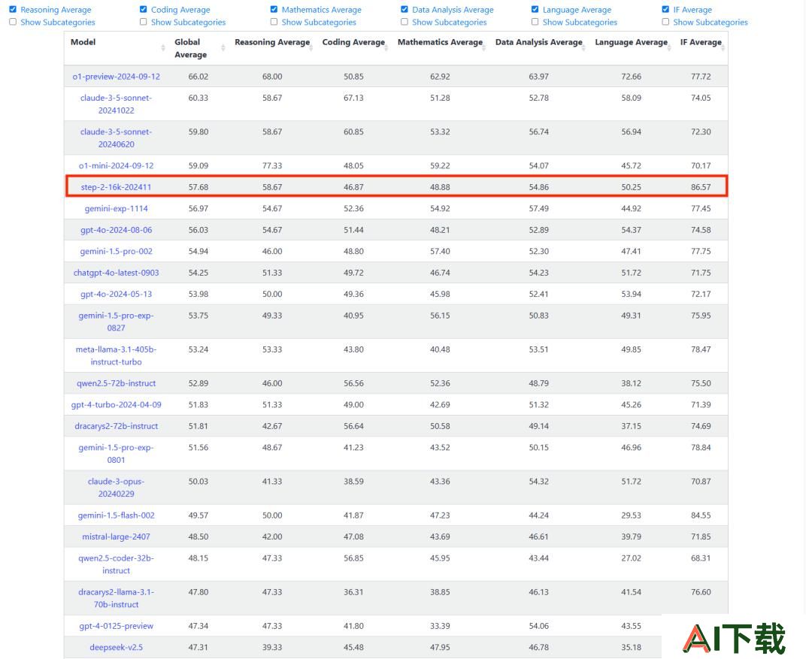Open the gemini-1.5-pro-002 link
The height and width of the screenshot is (659, 812).
pos(116,251)
